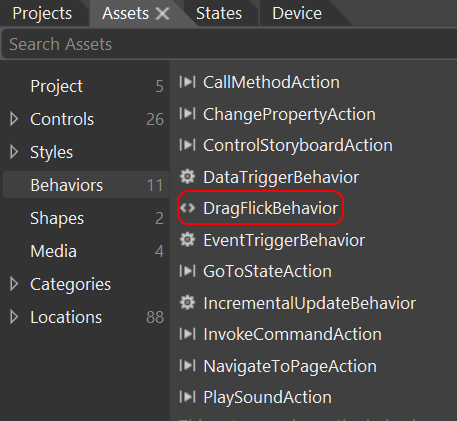Open the States tab
457x421 pixels.
tap(219, 14)
